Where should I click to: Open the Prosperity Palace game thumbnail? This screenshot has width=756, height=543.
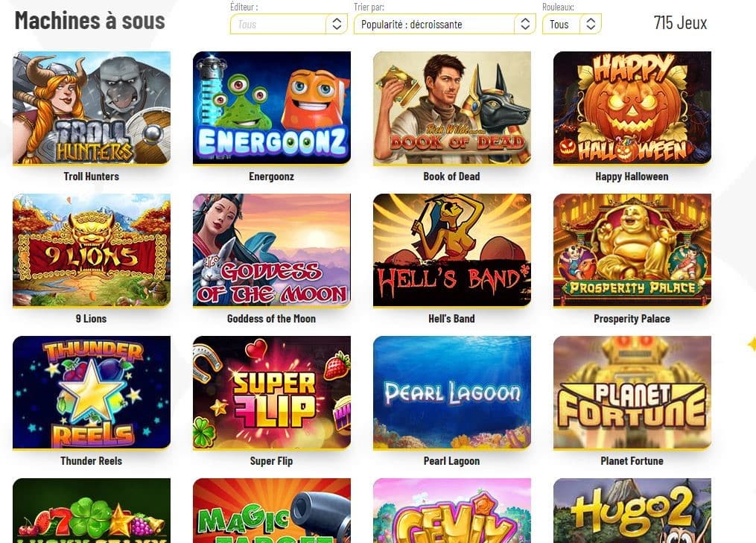632,250
